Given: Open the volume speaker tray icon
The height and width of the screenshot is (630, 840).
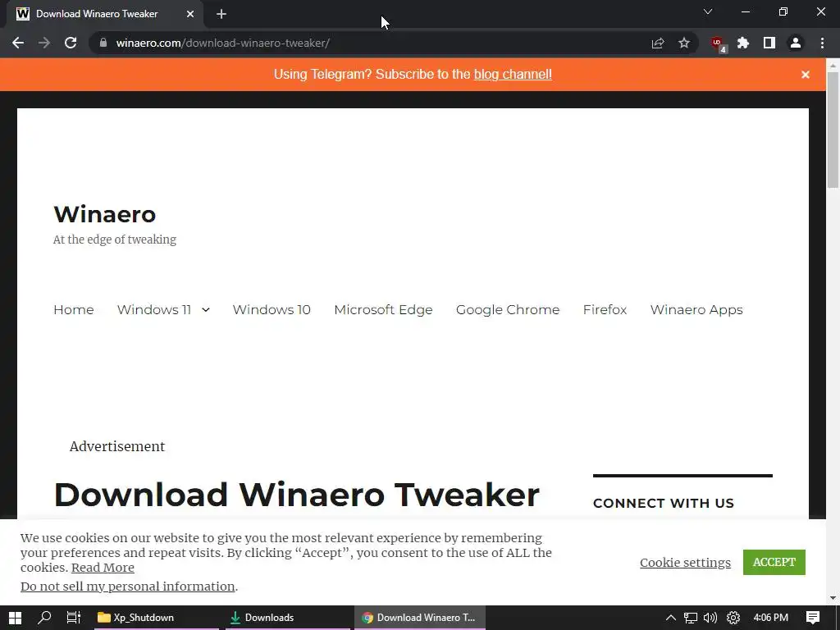Looking at the screenshot, I should pyautogui.click(x=710, y=618).
